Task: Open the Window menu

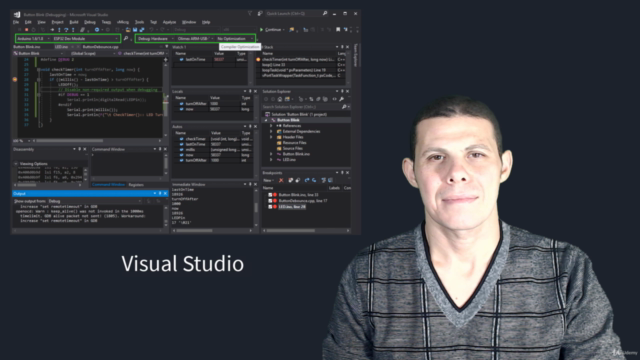Action: pyautogui.click(x=189, y=22)
